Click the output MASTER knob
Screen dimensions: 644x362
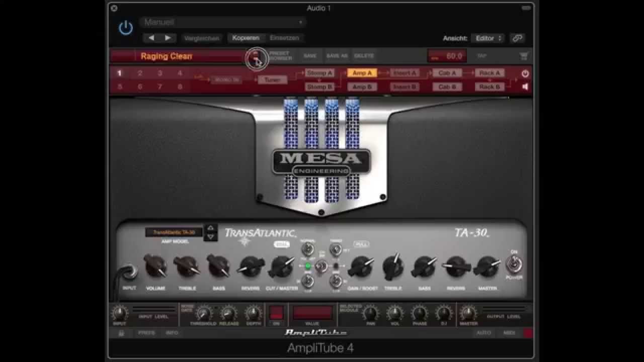[x=468, y=313]
